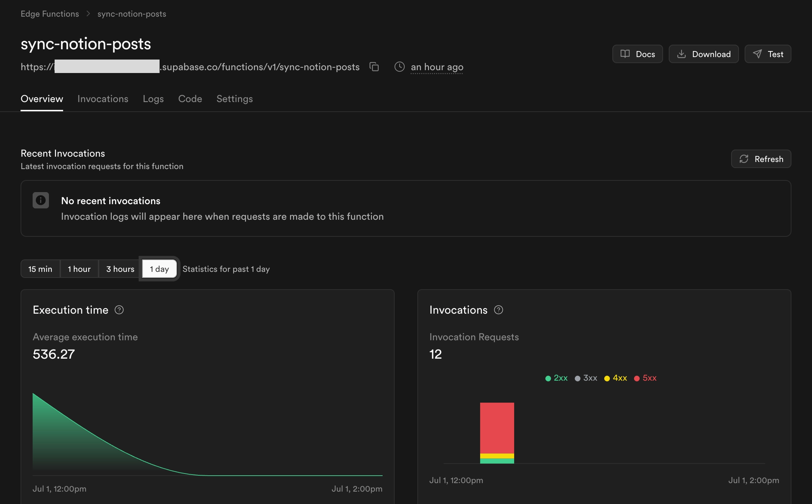This screenshot has width=812, height=504.
Task: Select the 3 hours statistics range
Action: coord(120,269)
